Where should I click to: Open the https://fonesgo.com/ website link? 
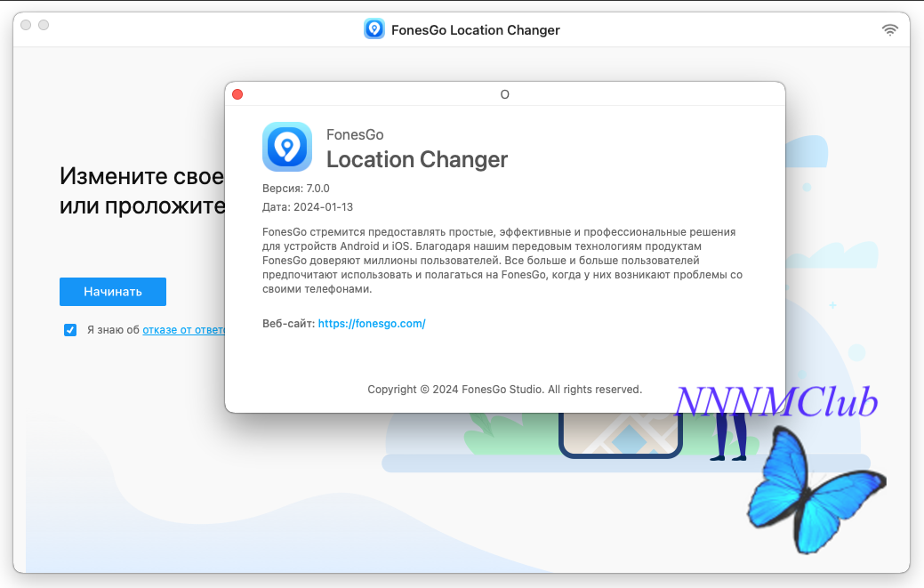pos(372,324)
